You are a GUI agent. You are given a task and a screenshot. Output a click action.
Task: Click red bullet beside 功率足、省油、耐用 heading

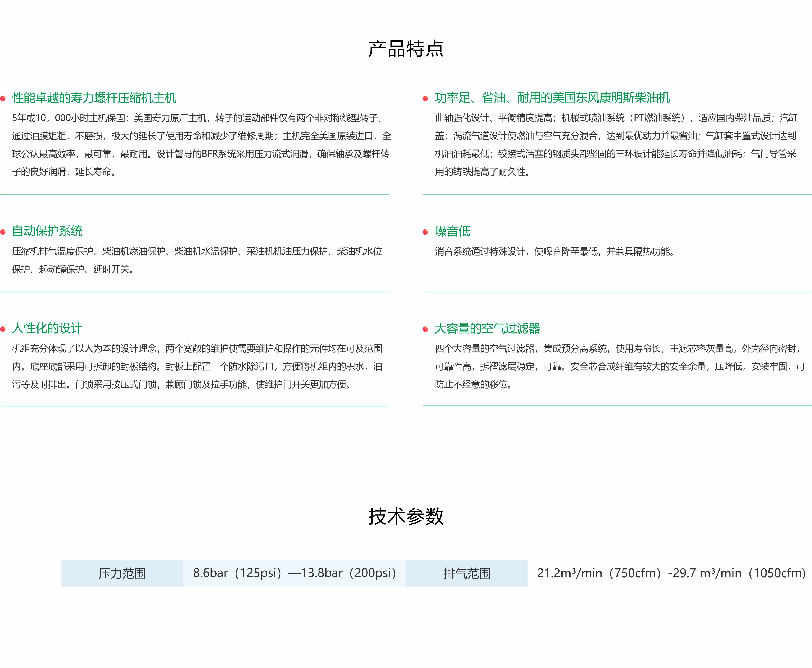(425, 98)
